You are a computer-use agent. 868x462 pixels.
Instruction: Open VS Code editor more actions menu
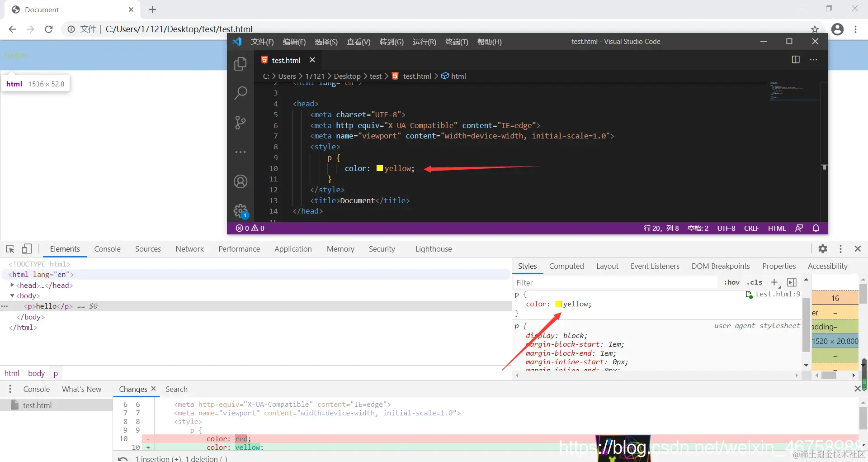(x=814, y=60)
